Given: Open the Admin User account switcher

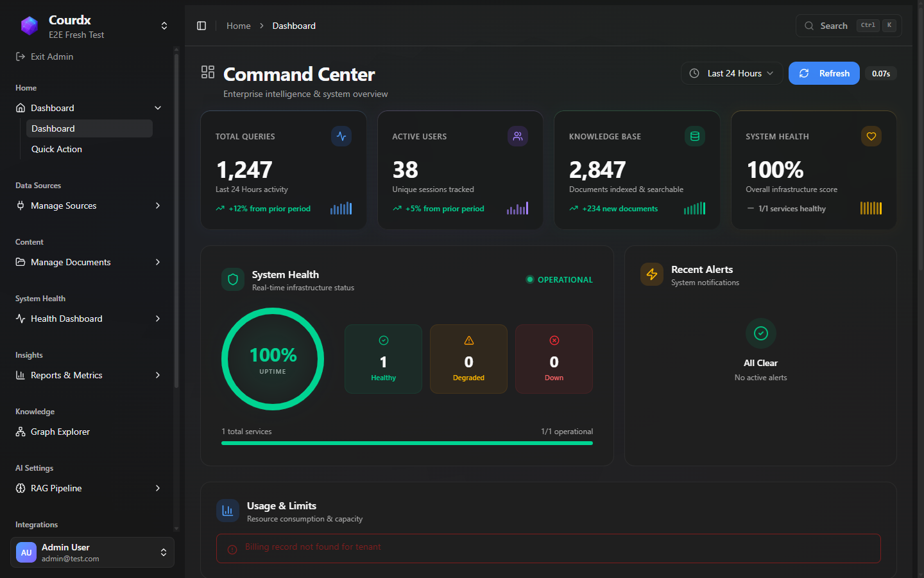Looking at the screenshot, I should coord(164,552).
